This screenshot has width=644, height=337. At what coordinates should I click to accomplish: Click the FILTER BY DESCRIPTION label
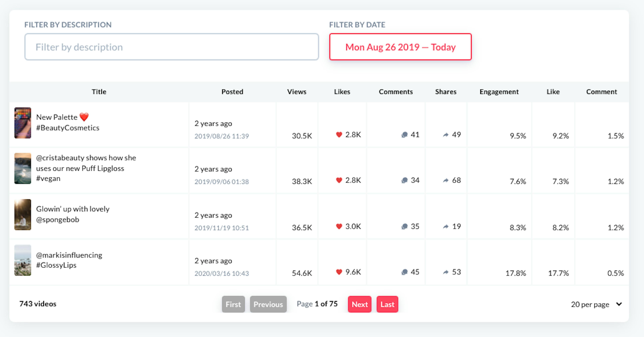point(68,25)
